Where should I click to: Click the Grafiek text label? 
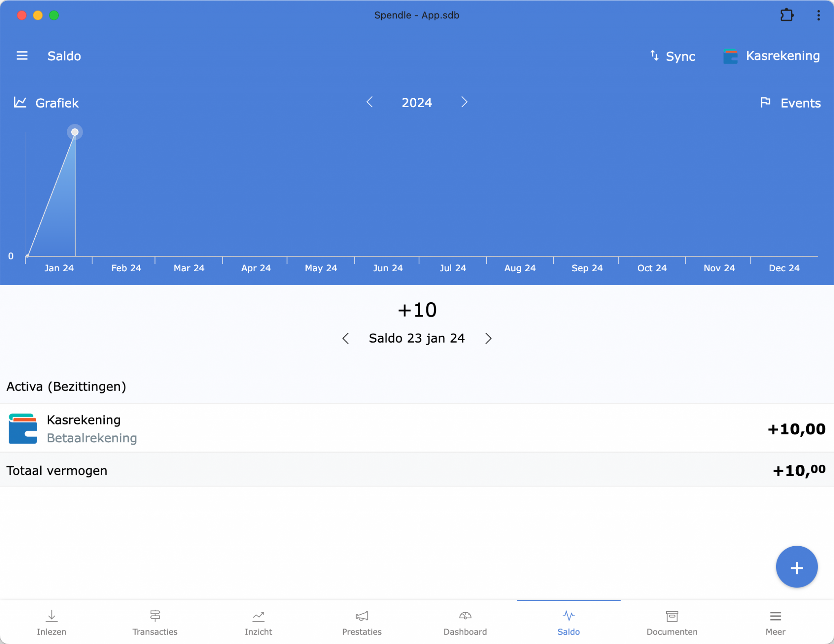pos(57,103)
